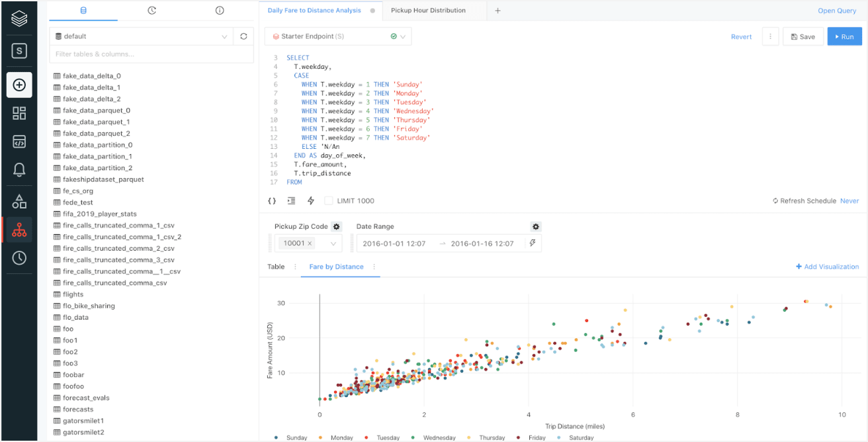This screenshot has height=442, width=868.
Task: Click the Add Visualization link
Action: tap(827, 267)
